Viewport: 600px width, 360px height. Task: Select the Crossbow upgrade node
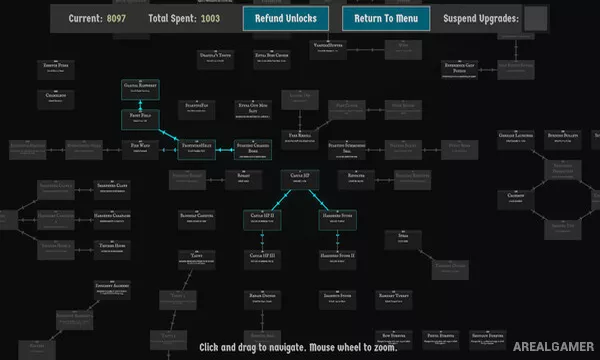(x=516, y=200)
